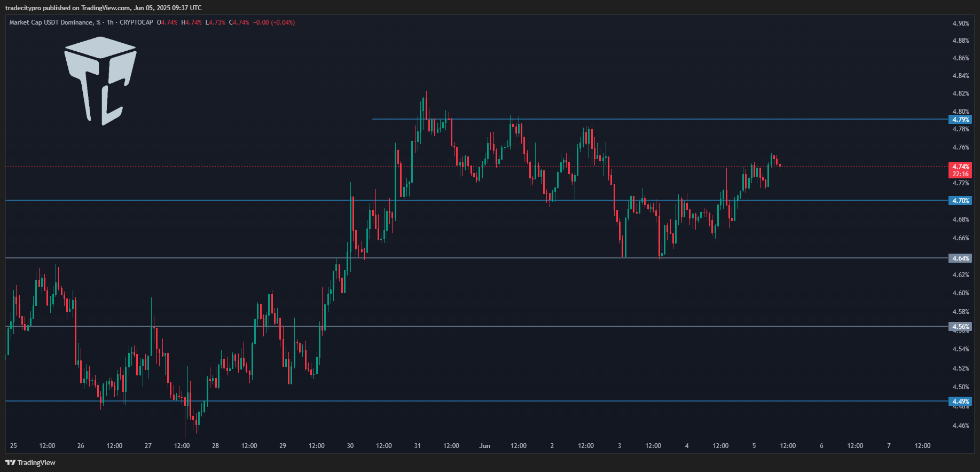Click the 4.76% price axis tick
This screenshot has height=472, width=980.
(x=960, y=147)
